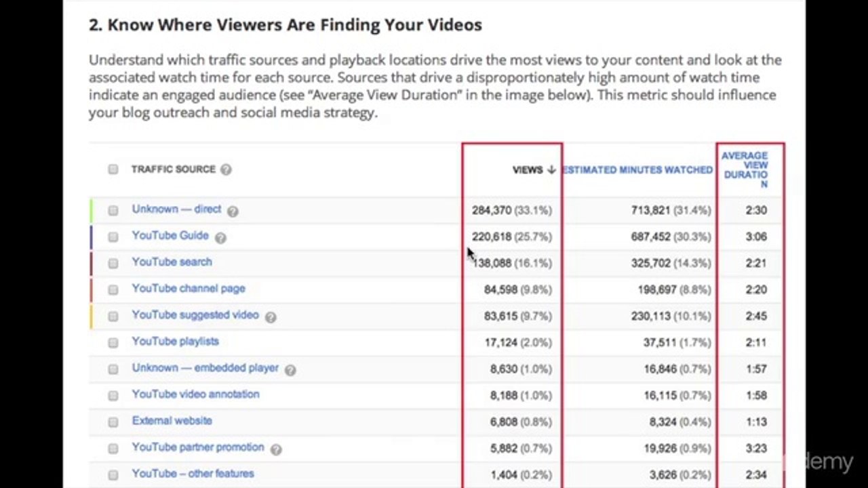Viewport: 868px width, 488px height.
Task: Open the Unknown — direct traffic source link
Action: click(x=176, y=209)
